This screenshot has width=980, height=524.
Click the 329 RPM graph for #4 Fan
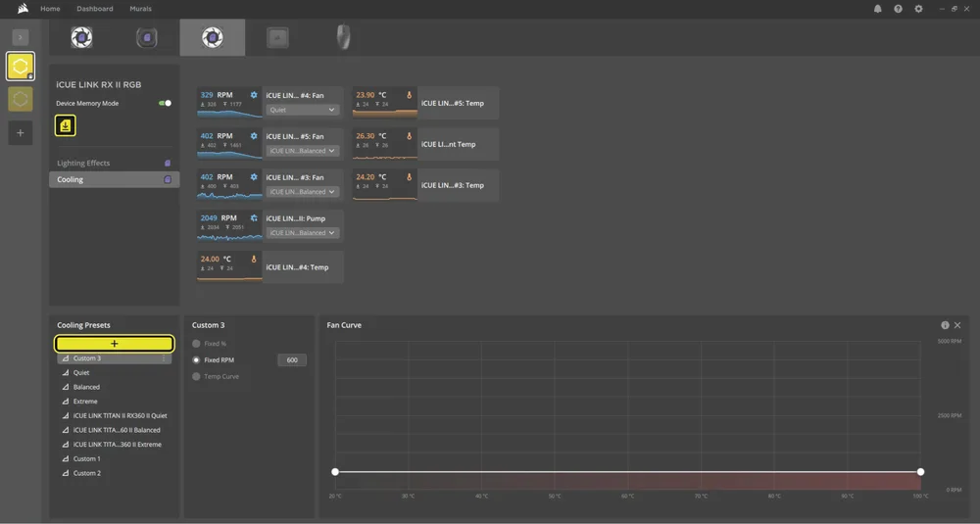(x=229, y=103)
